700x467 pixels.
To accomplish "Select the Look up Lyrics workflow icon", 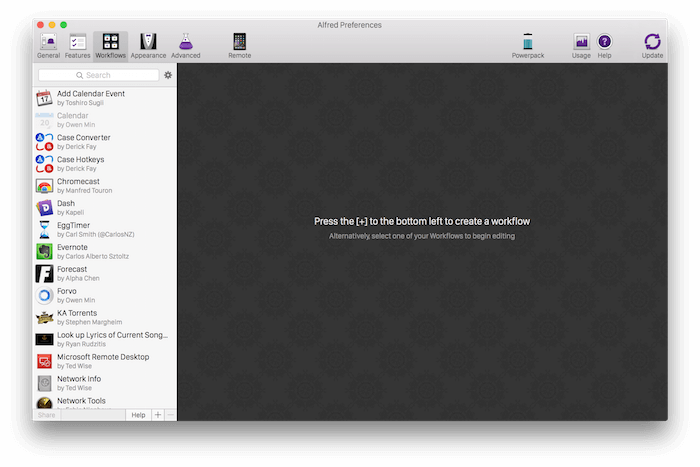I will click(x=44, y=339).
